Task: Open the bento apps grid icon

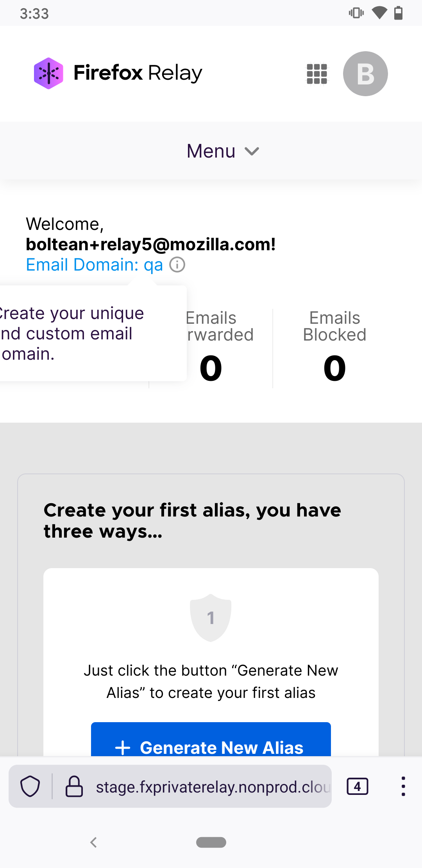Action: tap(316, 74)
